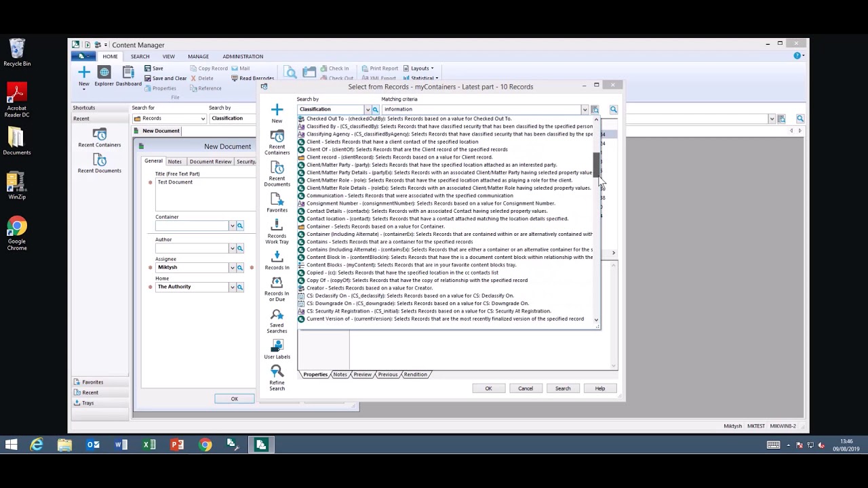Click OK in Select from Records dialog

pyautogui.click(x=488, y=388)
